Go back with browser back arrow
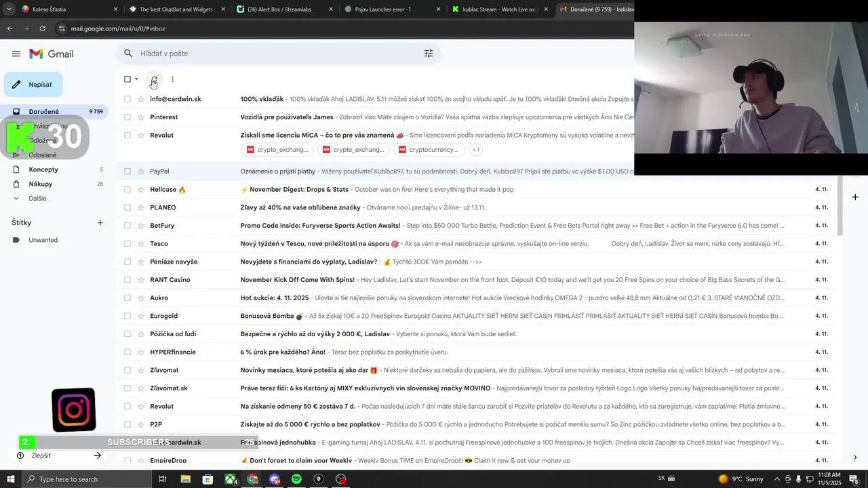This screenshot has width=868, height=488. 9,28
